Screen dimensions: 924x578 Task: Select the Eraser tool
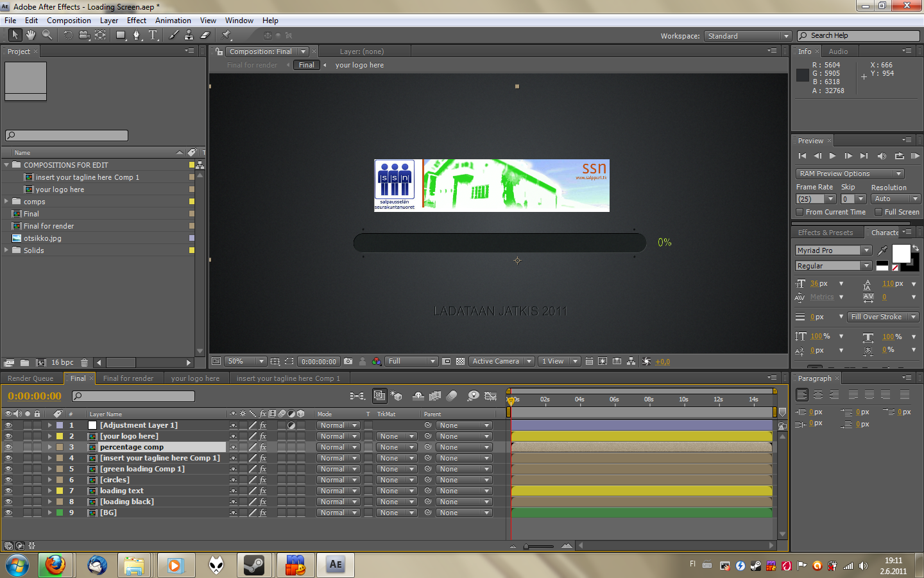tap(205, 35)
